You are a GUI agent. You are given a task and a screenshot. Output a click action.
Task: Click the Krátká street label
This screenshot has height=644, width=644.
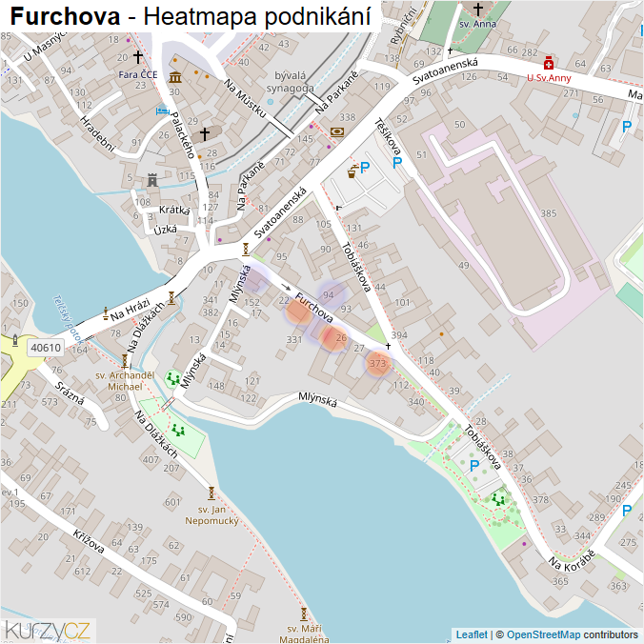(x=174, y=210)
